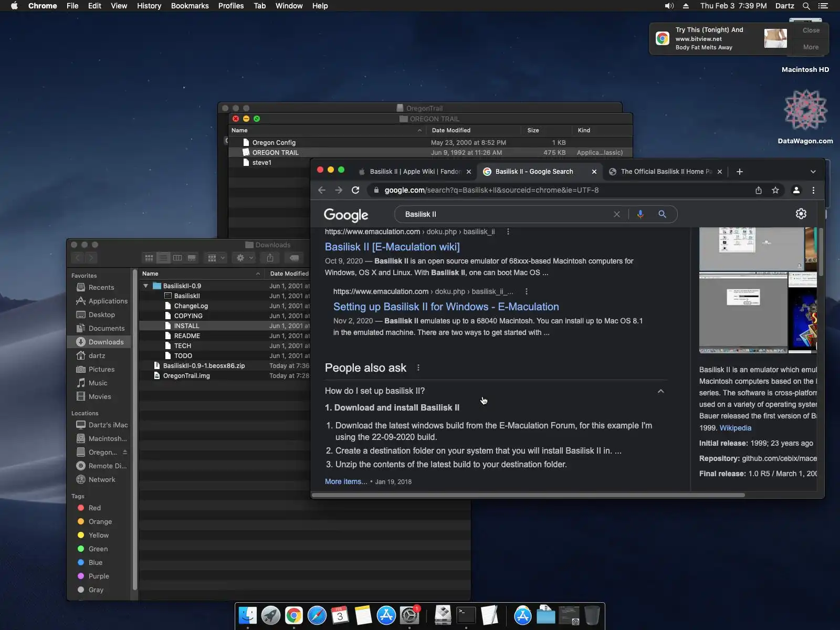This screenshot has width=840, height=630.
Task: Open options for the E-Maculation wiki result
Action: coord(508,232)
